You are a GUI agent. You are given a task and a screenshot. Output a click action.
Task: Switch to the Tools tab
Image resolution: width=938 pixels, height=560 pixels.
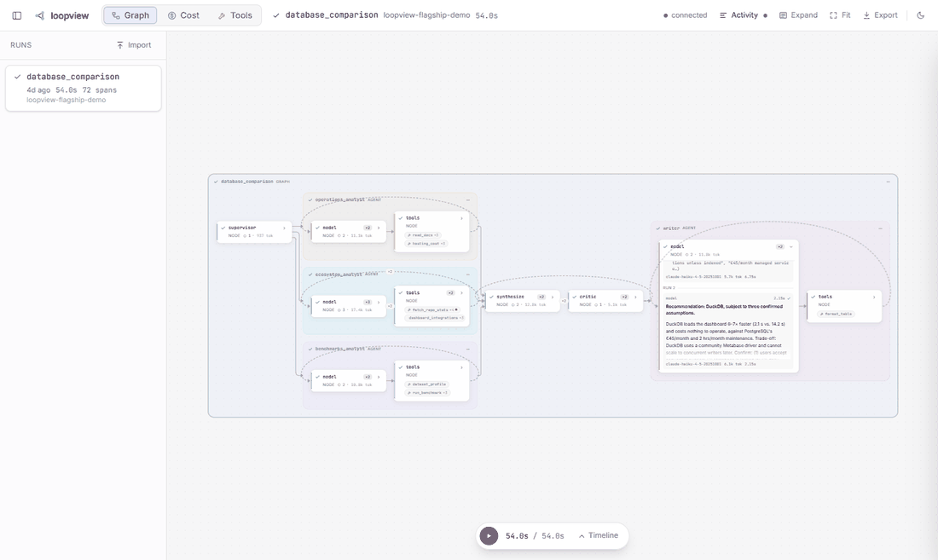coord(235,15)
